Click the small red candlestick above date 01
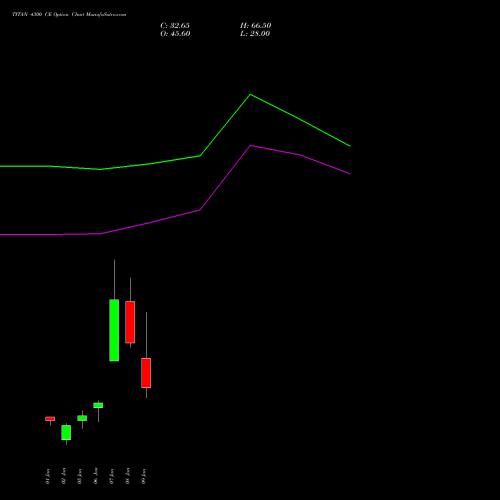Image resolution: width=500 pixels, height=500 pixels. (50, 419)
